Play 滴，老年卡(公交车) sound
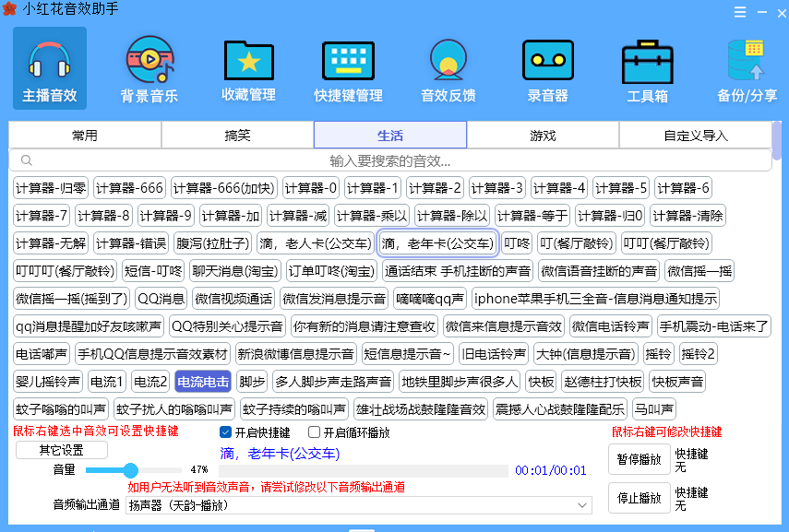789x532 pixels. (437, 243)
